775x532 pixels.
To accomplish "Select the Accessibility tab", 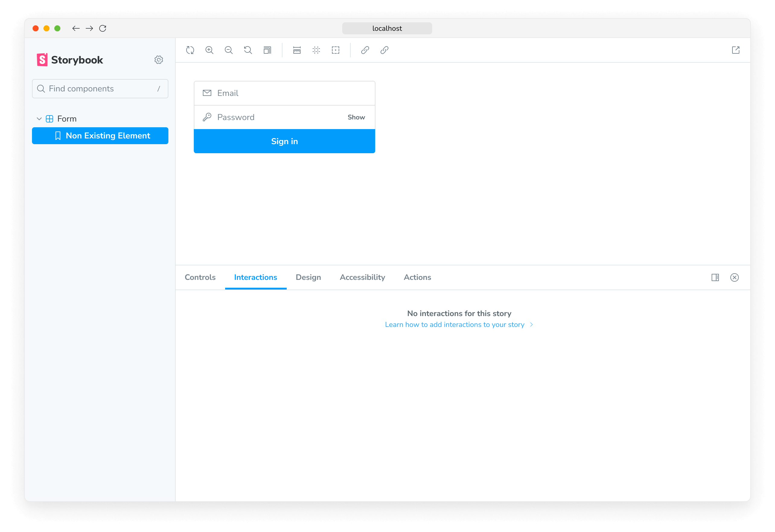I will click(362, 277).
